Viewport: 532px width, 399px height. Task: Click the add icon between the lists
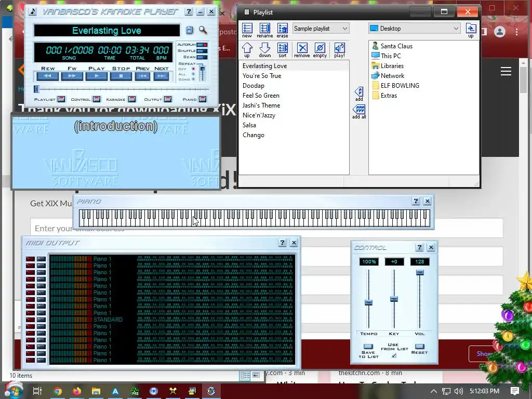coord(359,94)
